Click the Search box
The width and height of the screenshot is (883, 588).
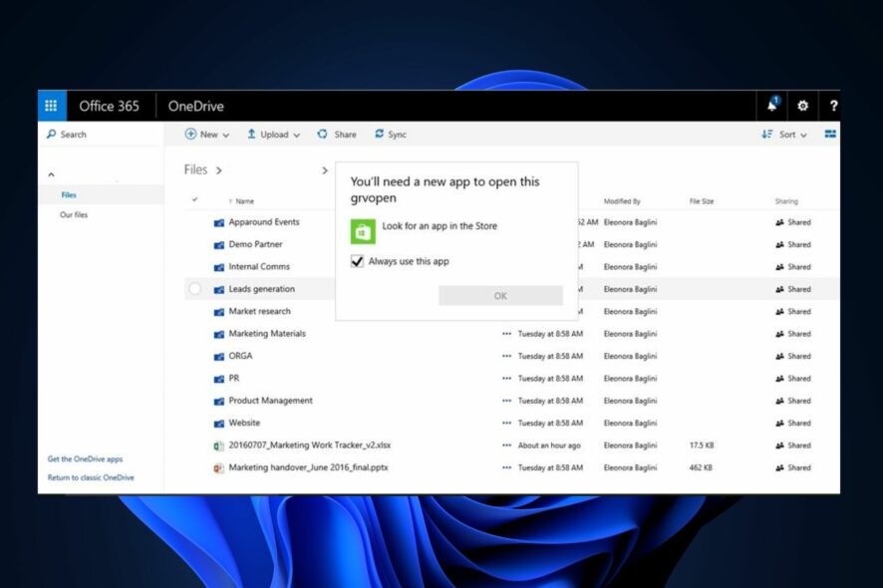(101, 135)
